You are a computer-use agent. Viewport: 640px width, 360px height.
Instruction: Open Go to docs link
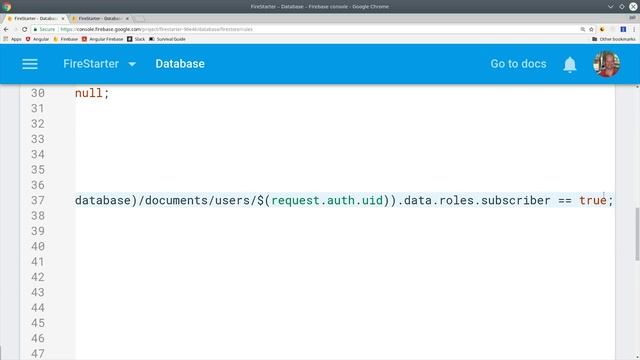click(x=518, y=64)
